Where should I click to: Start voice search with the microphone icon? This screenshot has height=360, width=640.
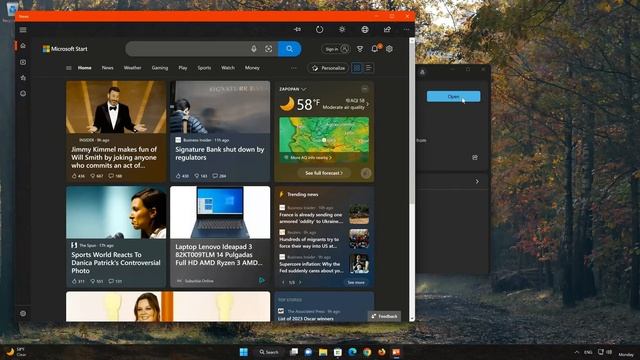[254, 49]
